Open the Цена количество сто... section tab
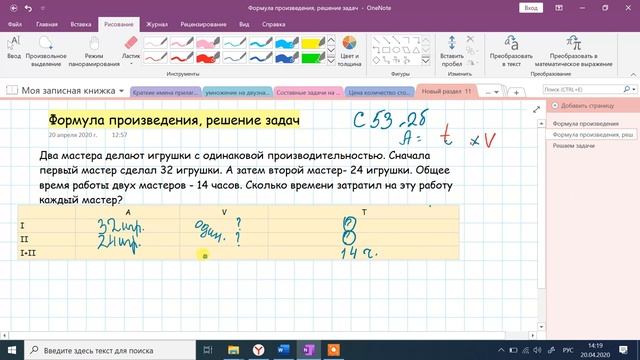Viewport: 640px width, 360px height. click(x=379, y=93)
